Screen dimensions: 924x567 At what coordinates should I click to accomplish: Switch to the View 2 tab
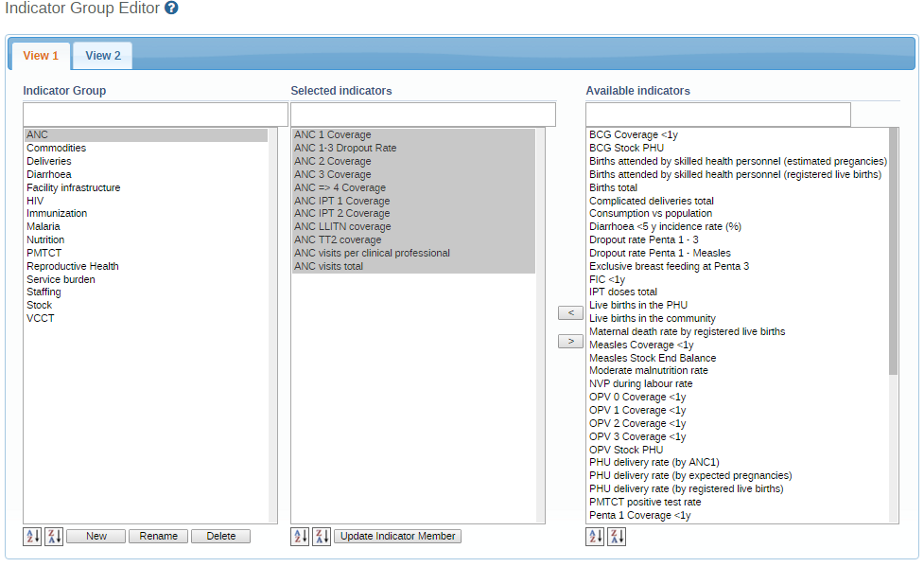coord(103,56)
